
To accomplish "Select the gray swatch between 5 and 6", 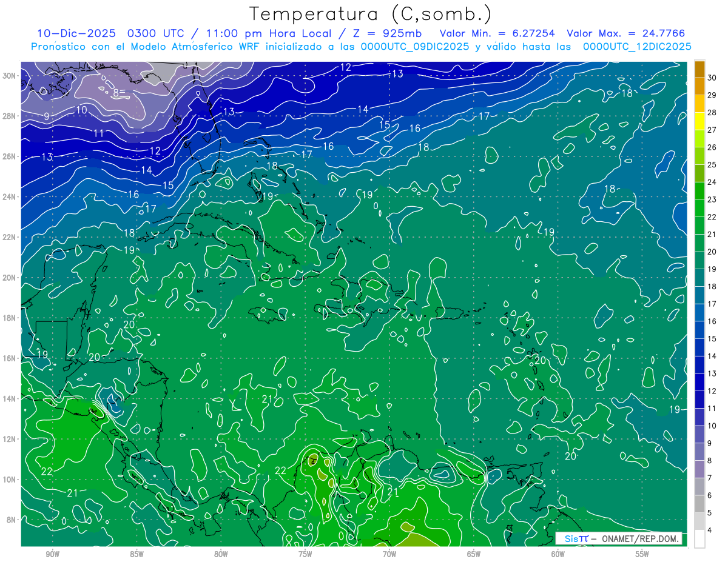I will pyautogui.click(x=699, y=504).
